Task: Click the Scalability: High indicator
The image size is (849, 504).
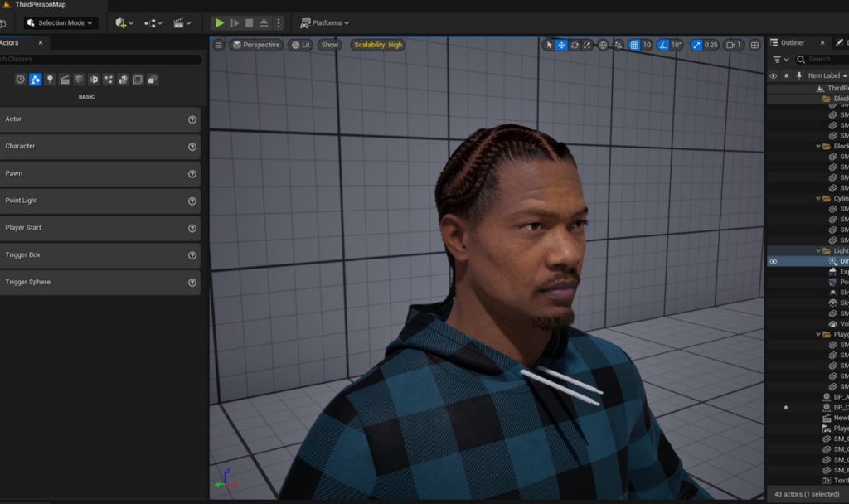Action: click(x=376, y=45)
